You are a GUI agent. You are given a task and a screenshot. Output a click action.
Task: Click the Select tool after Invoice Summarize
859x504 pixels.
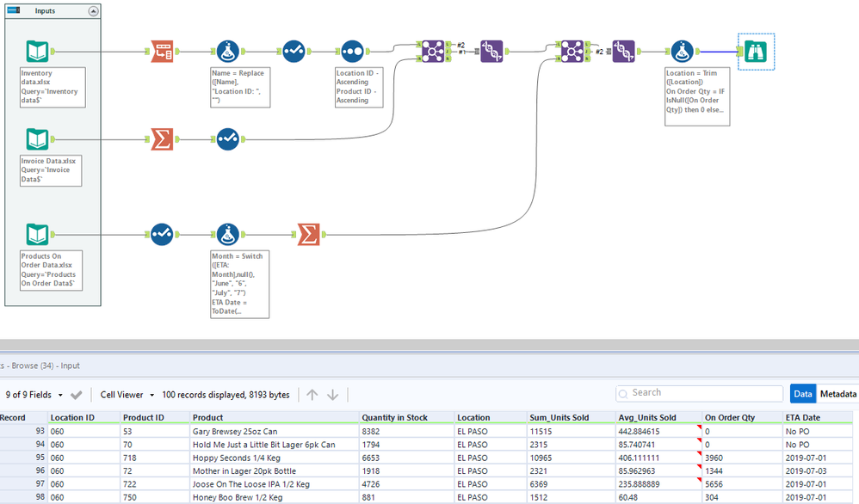click(x=228, y=139)
